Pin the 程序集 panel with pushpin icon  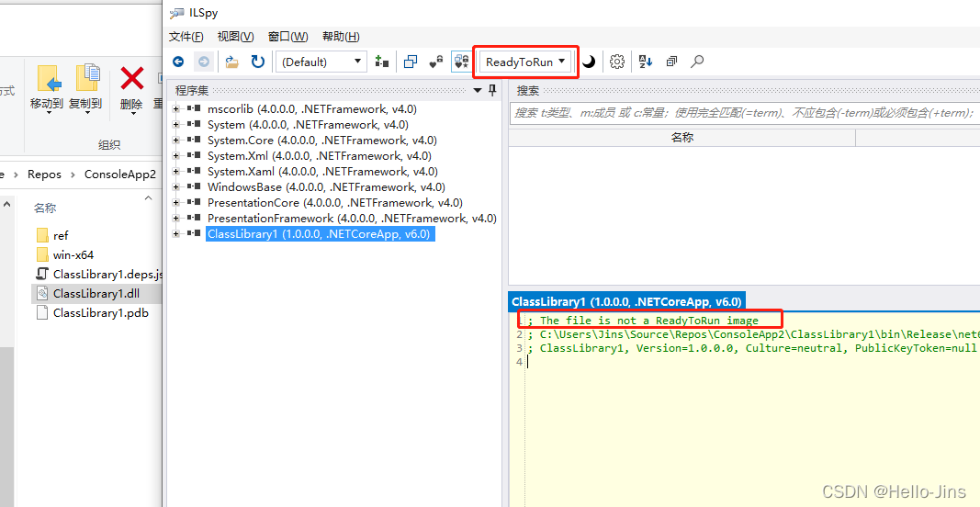492,90
